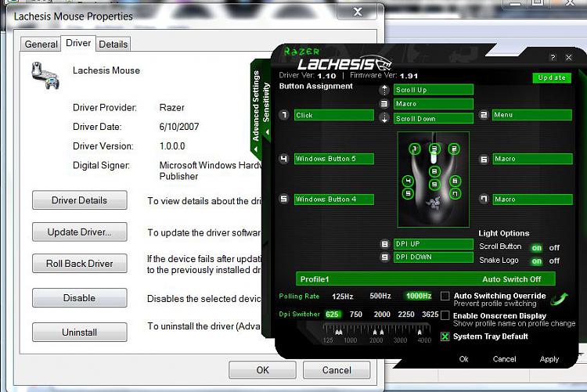Click button 4 icon beside Windows Button 5
Screen dimensions: 587x392
click(284, 159)
